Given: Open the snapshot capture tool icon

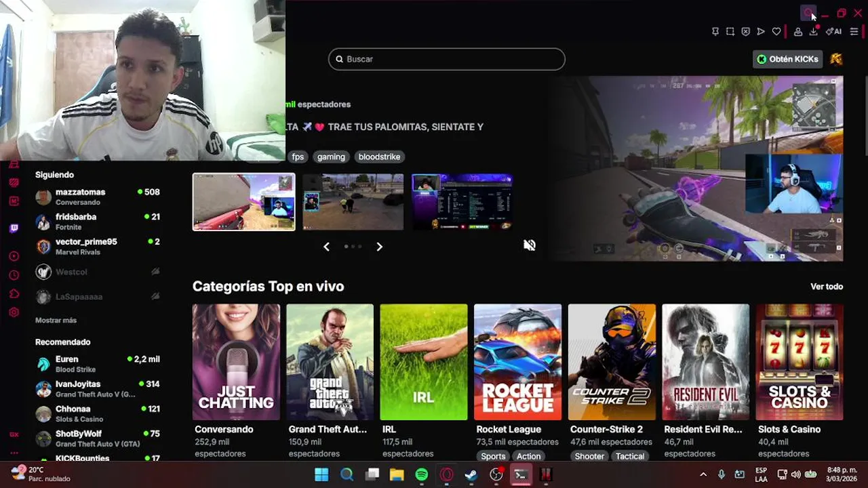Looking at the screenshot, I should tap(730, 32).
